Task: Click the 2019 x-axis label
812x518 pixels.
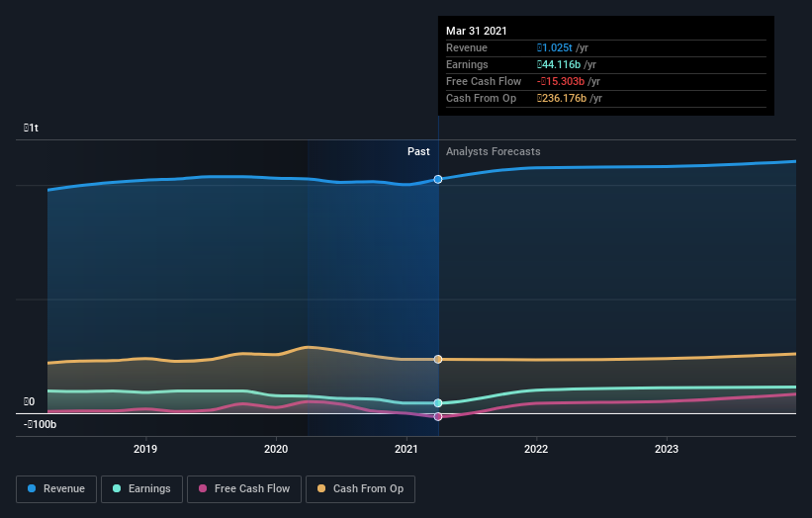Action: click(x=145, y=449)
